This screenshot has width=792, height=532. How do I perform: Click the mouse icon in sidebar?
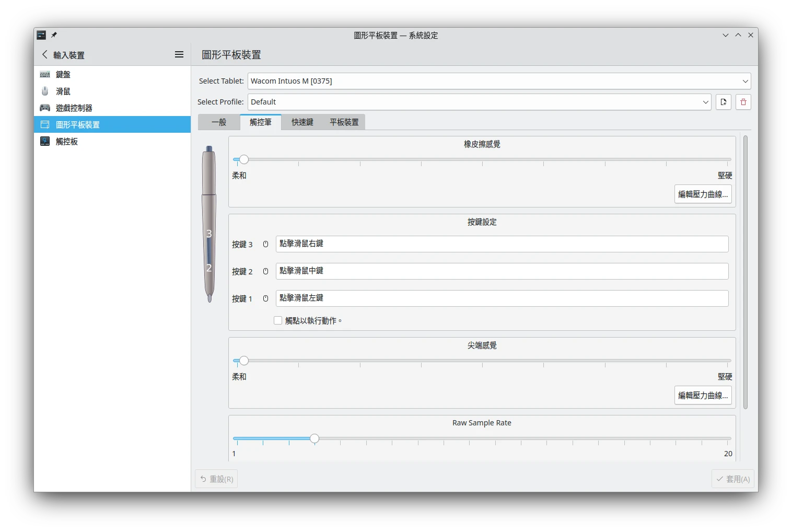pyautogui.click(x=45, y=91)
